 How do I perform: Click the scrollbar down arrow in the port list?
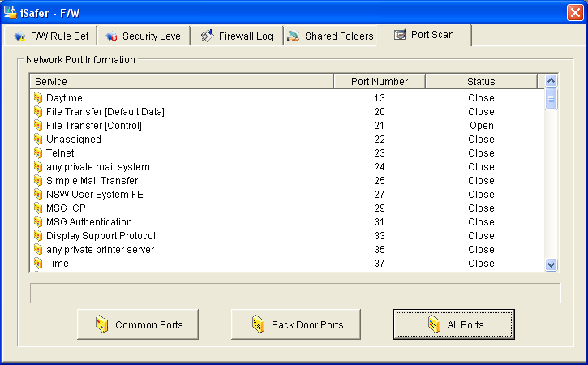pyautogui.click(x=552, y=264)
